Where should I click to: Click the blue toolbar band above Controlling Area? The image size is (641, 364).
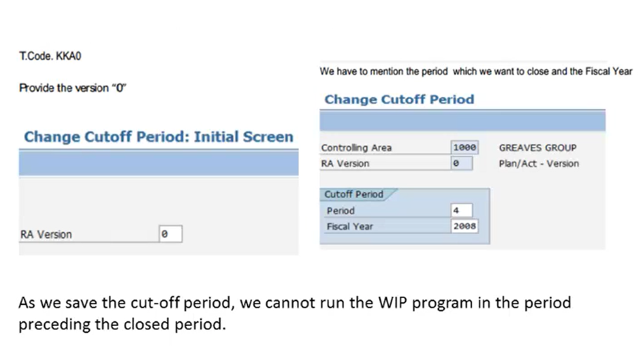(x=463, y=121)
